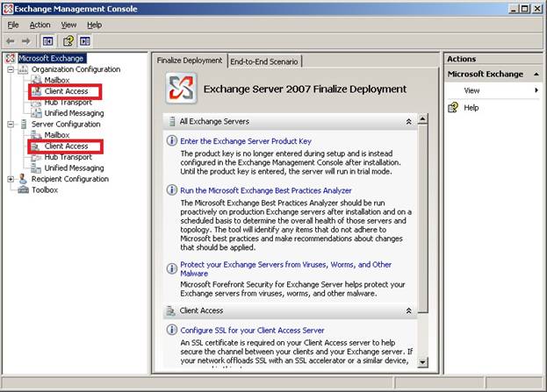Select the Server Configuration label
Image resolution: width=547 pixels, height=392 pixels.
click(66, 124)
